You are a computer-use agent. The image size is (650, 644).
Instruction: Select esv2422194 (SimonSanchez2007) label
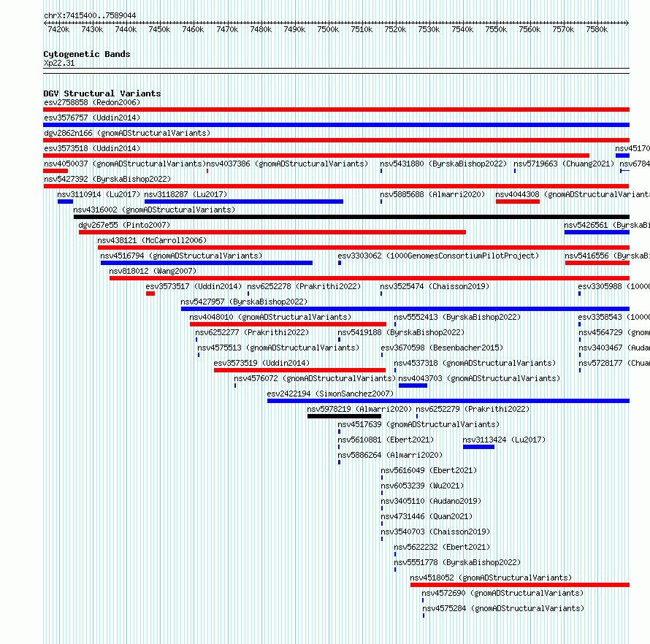(x=330, y=394)
